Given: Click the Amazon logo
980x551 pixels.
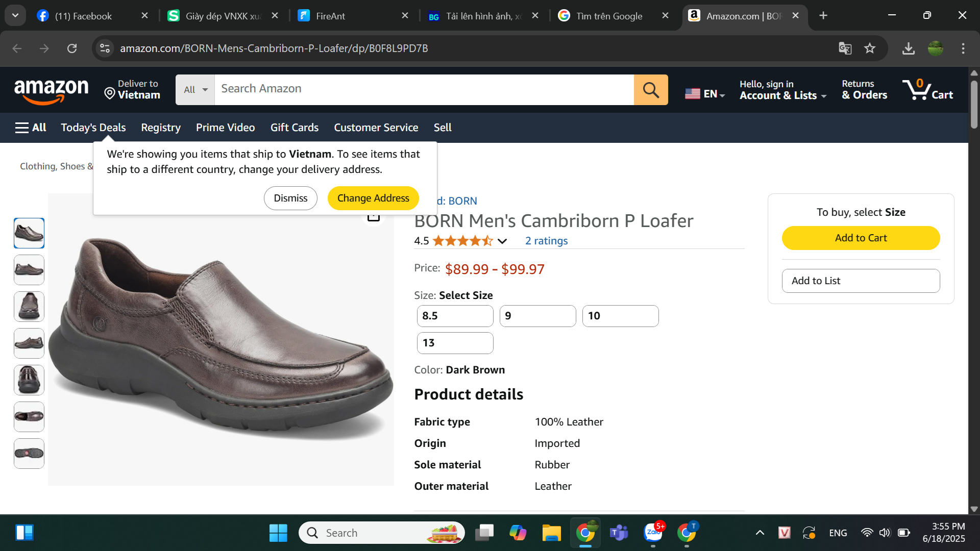Looking at the screenshot, I should point(51,91).
